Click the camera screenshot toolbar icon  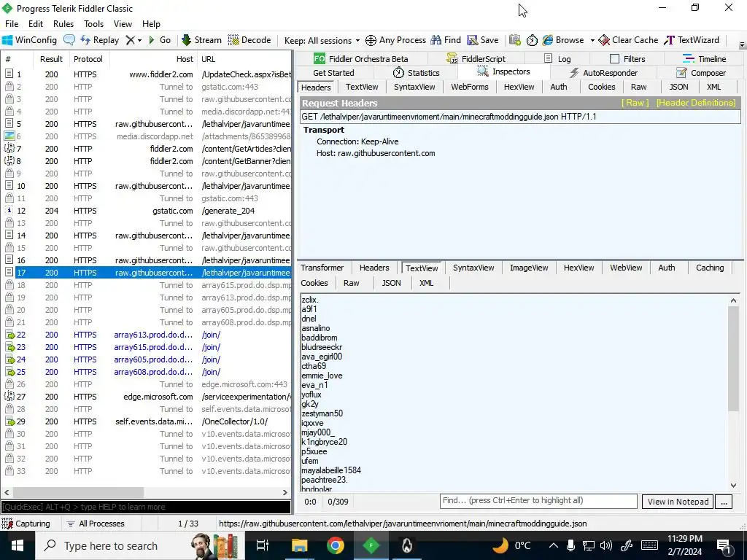514,40
